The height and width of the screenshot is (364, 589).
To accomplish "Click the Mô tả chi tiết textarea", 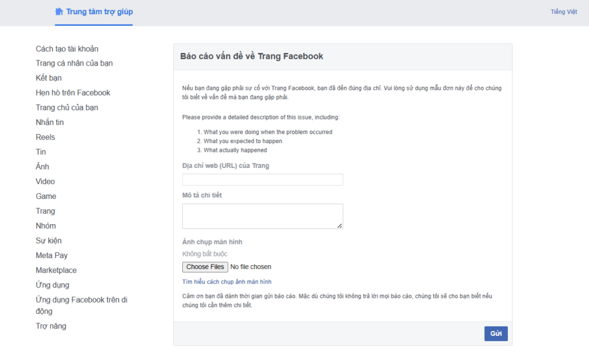I will [x=262, y=216].
